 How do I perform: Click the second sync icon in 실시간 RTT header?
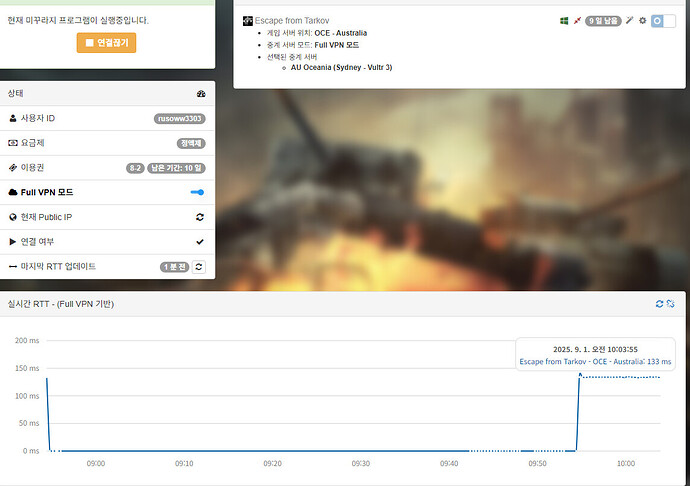point(671,304)
